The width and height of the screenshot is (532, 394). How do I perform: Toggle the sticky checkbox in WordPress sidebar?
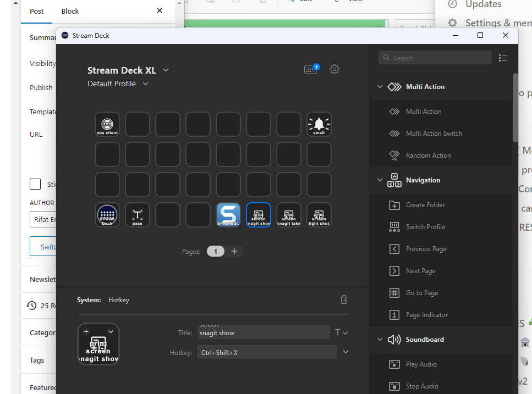pos(35,184)
